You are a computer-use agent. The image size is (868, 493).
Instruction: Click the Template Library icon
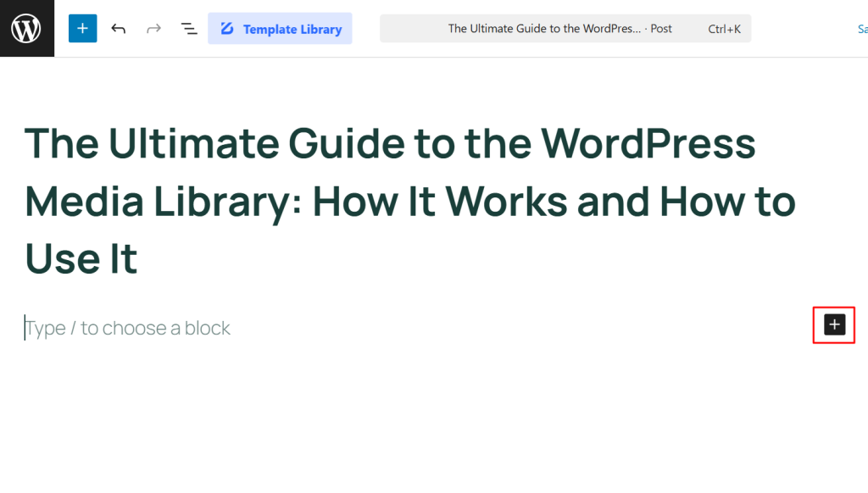225,28
